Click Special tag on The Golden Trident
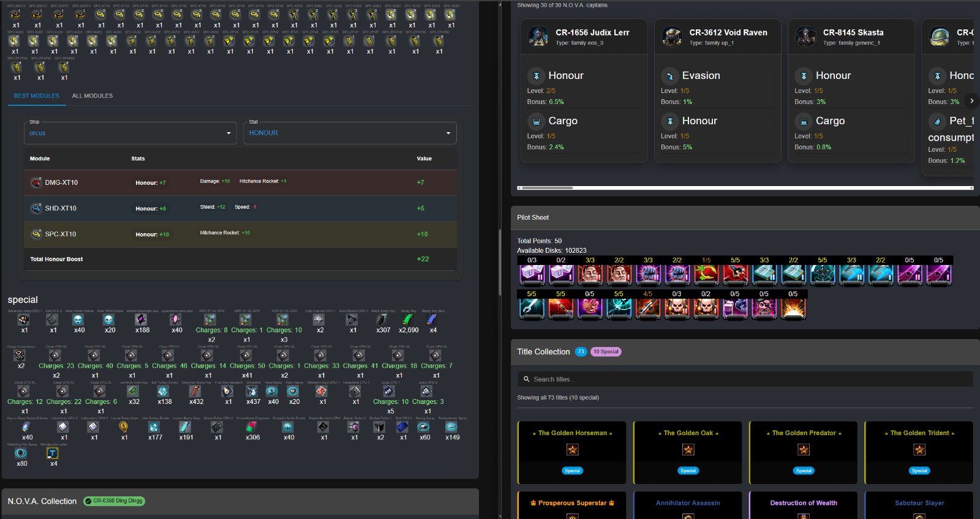 pyautogui.click(x=919, y=471)
